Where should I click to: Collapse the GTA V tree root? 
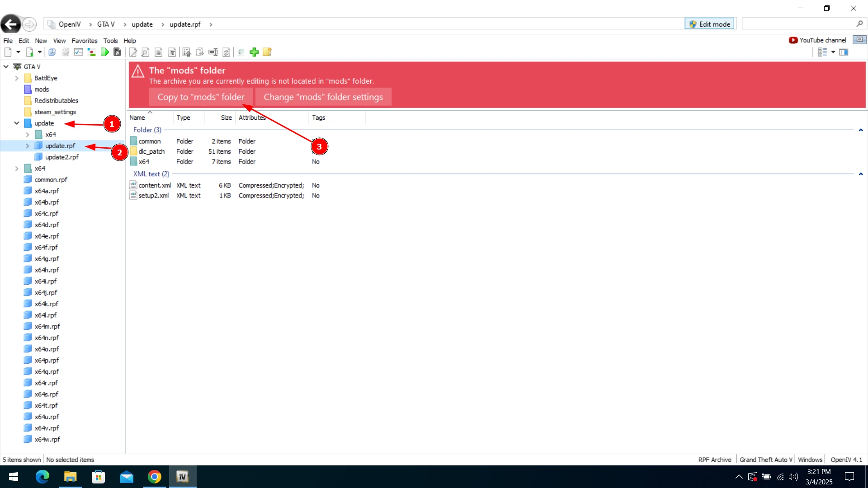[6, 66]
